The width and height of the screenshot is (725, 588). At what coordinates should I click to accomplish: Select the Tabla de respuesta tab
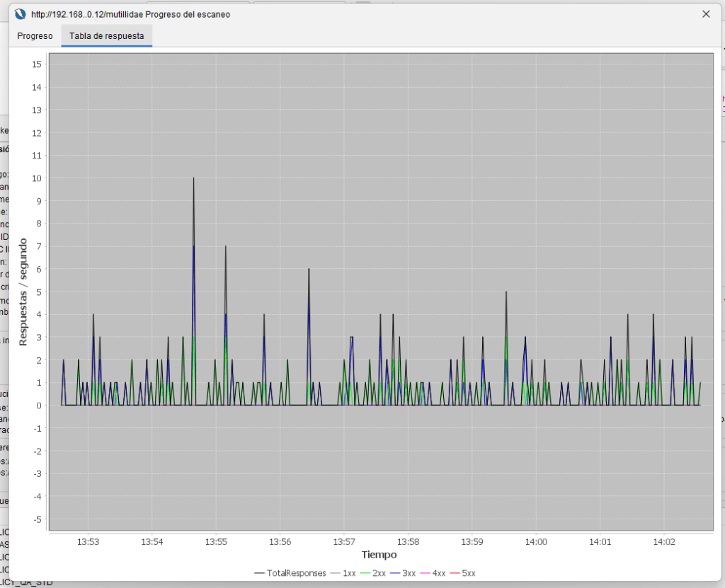click(x=106, y=35)
